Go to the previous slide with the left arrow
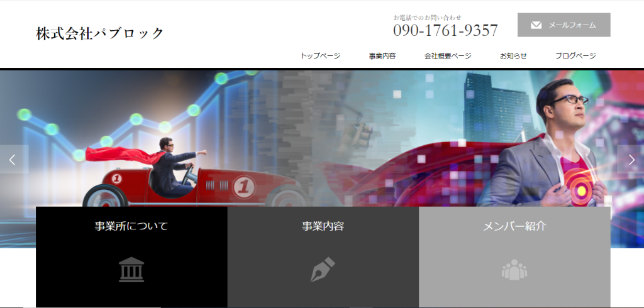 pyautogui.click(x=13, y=160)
